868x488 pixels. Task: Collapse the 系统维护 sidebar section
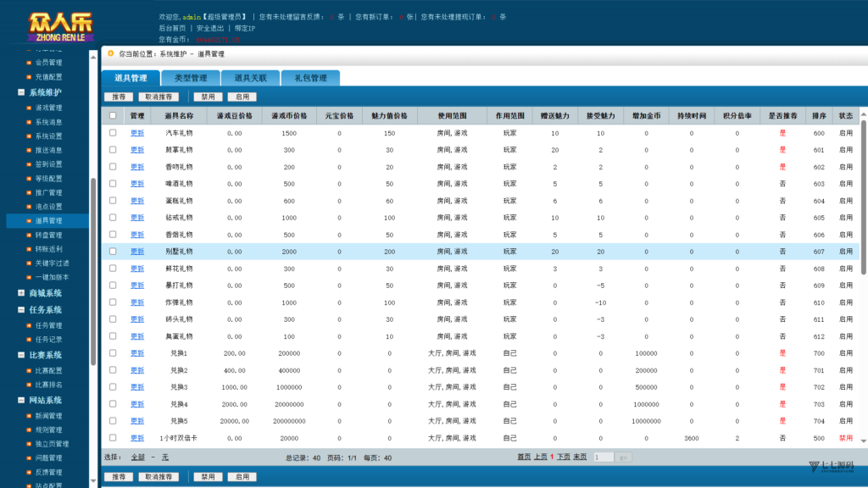[x=21, y=92]
